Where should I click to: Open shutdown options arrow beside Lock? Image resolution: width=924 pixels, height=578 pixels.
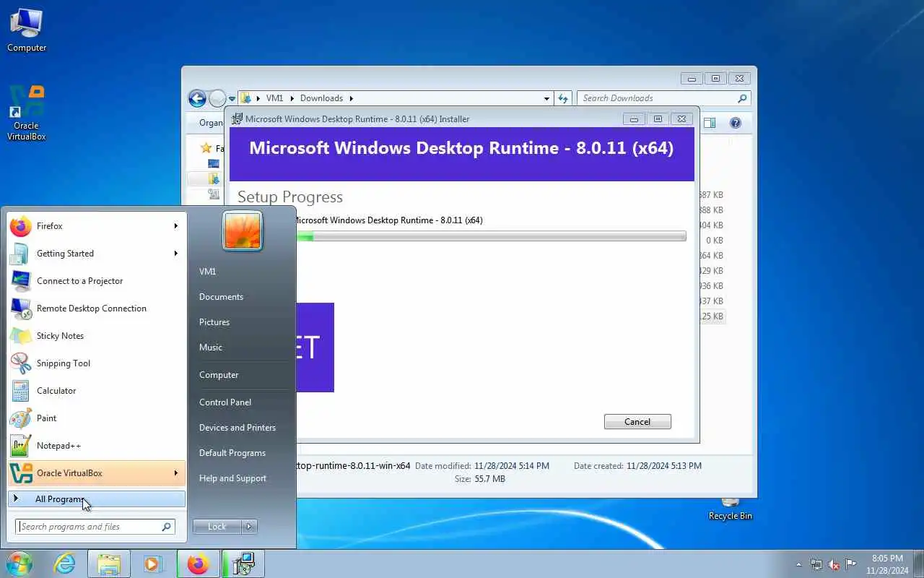[249, 527]
